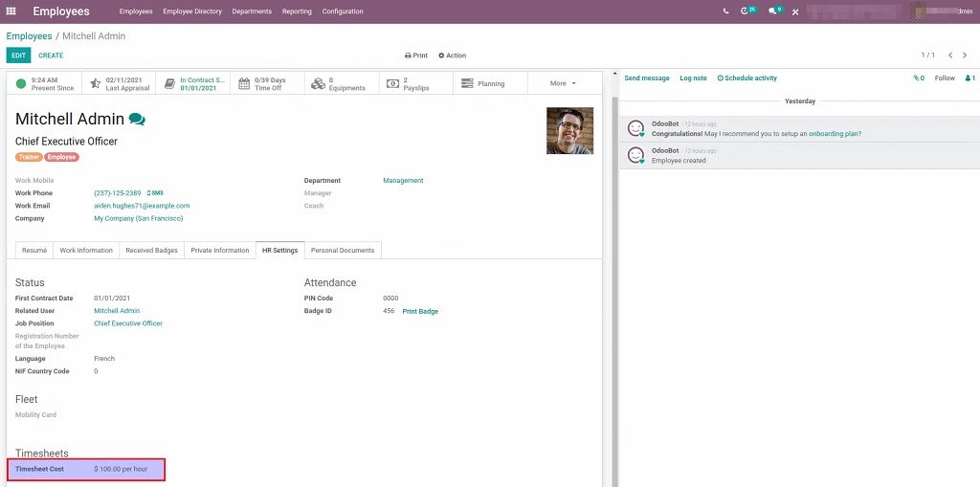
Task: Click the Language value French
Action: pyautogui.click(x=104, y=359)
